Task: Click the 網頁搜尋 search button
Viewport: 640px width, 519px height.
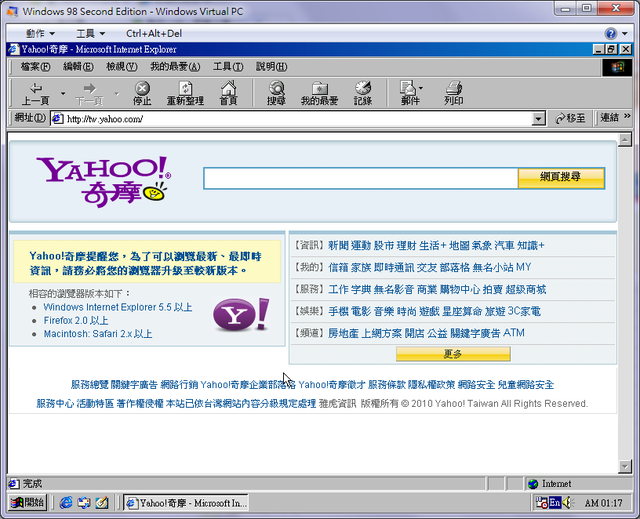Action: (561, 178)
